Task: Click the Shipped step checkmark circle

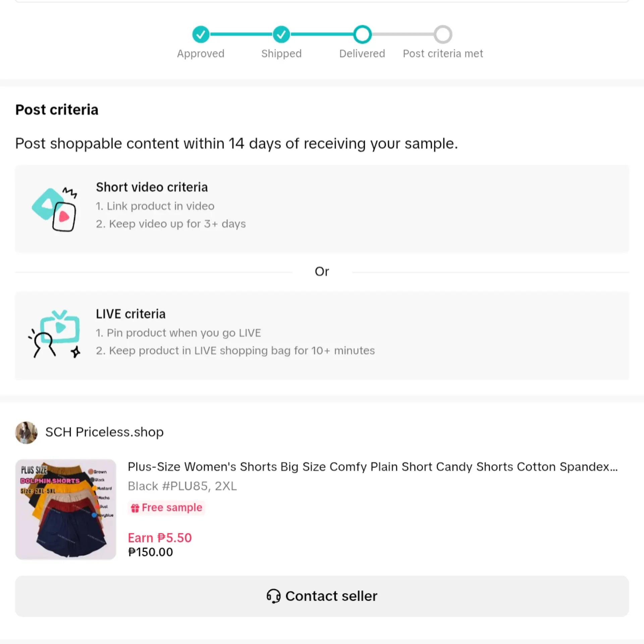Action: (x=281, y=34)
